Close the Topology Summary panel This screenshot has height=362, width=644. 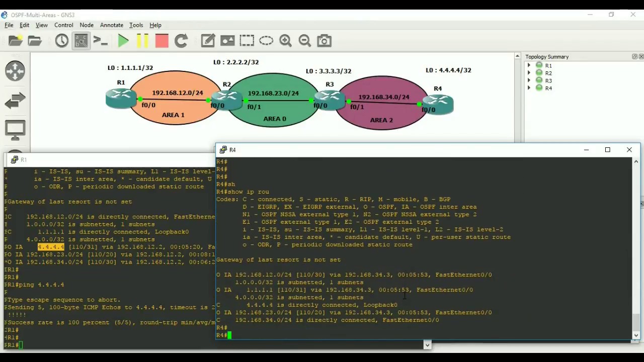click(641, 57)
